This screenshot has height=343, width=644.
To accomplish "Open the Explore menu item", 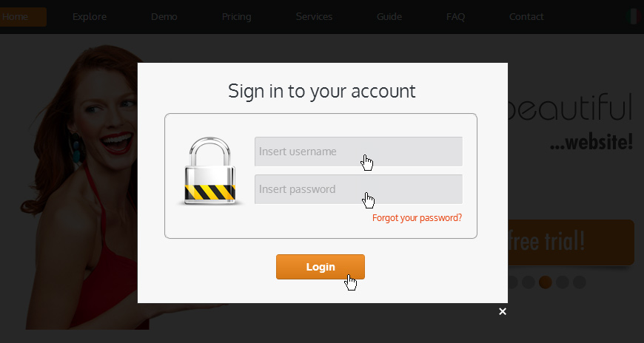I will click(90, 17).
